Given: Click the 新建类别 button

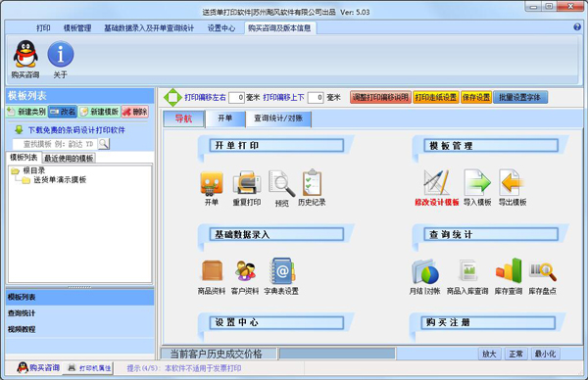Looking at the screenshot, I should (x=27, y=112).
